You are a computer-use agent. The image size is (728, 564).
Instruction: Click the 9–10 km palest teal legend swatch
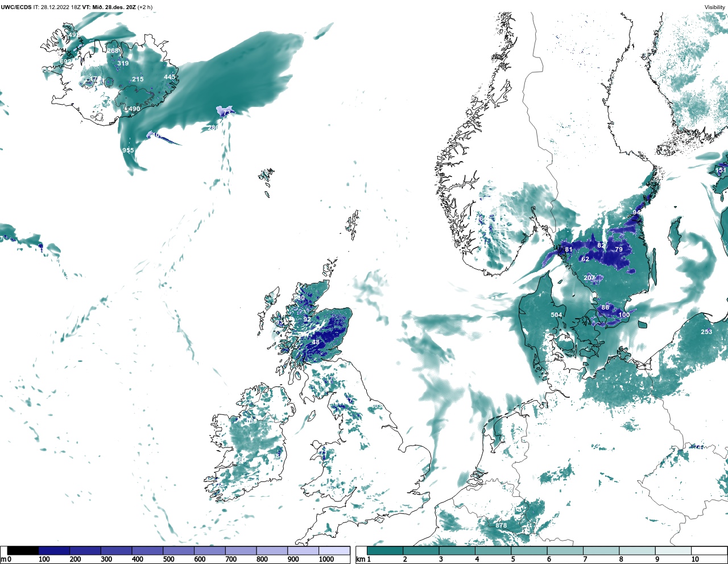point(673,550)
